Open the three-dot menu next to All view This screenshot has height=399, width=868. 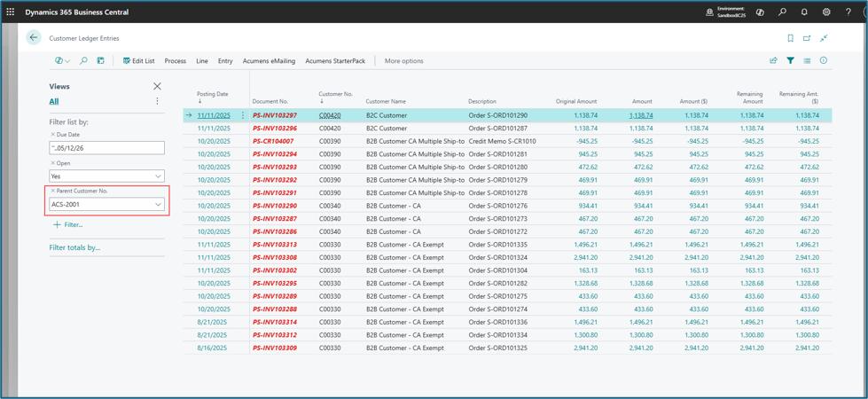[157, 101]
